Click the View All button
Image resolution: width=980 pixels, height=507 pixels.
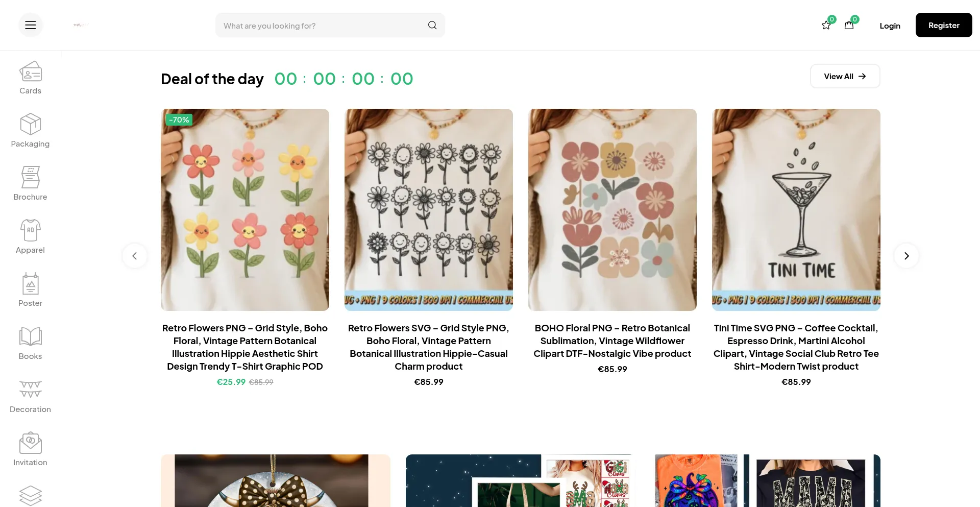coord(845,76)
